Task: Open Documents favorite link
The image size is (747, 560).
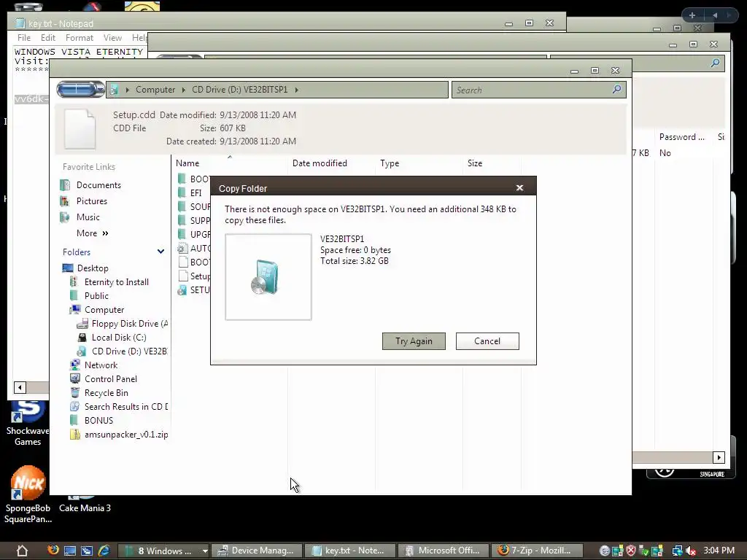Action: (x=98, y=184)
